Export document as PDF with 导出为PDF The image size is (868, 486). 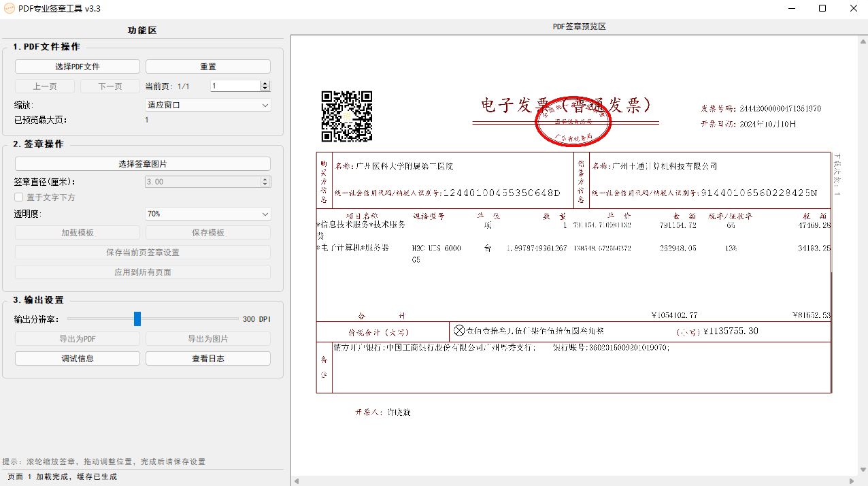[x=77, y=338]
